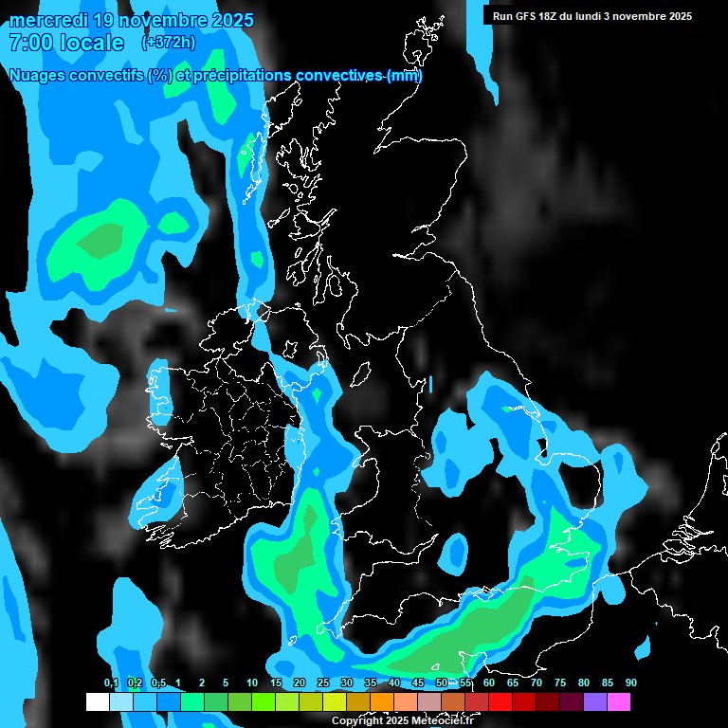This screenshot has width=728, height=728.
Task: Click the white swatch at legend start
Action: coord(97,702)
